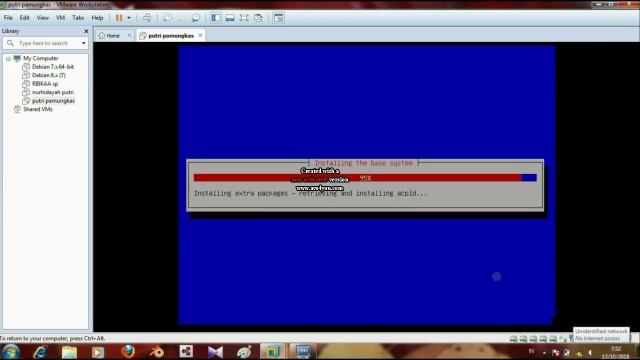Send Ctrl+Alt+Del to the virtual machine
The image size is (640, 360).
147,18
